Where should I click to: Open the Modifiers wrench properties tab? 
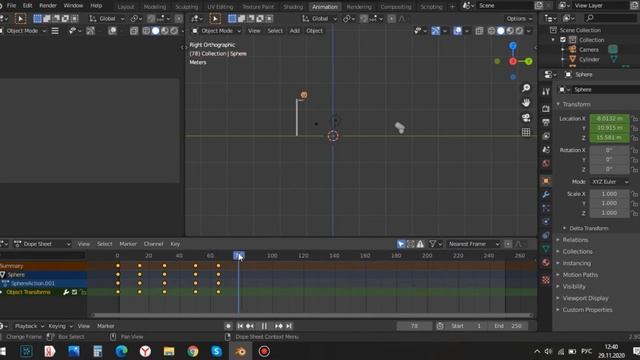546,195
